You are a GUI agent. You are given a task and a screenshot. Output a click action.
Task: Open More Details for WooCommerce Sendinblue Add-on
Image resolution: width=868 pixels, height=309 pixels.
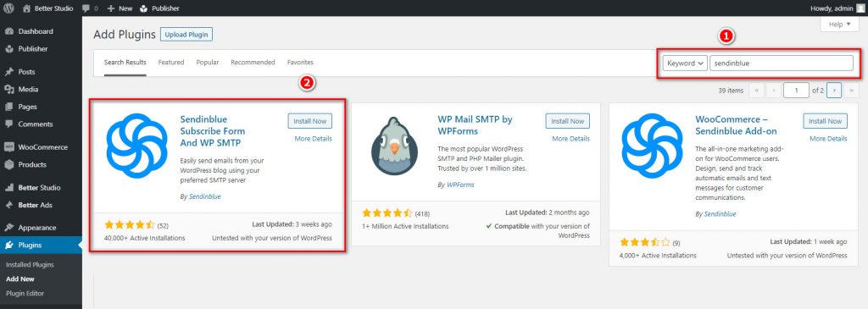coord(829,139)
